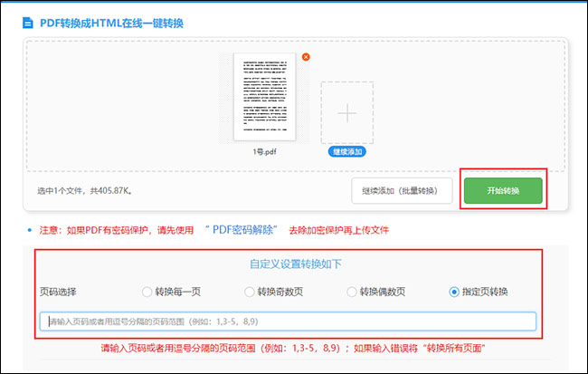
Task: Click the 页码选择 label
Action: [58, 292]
